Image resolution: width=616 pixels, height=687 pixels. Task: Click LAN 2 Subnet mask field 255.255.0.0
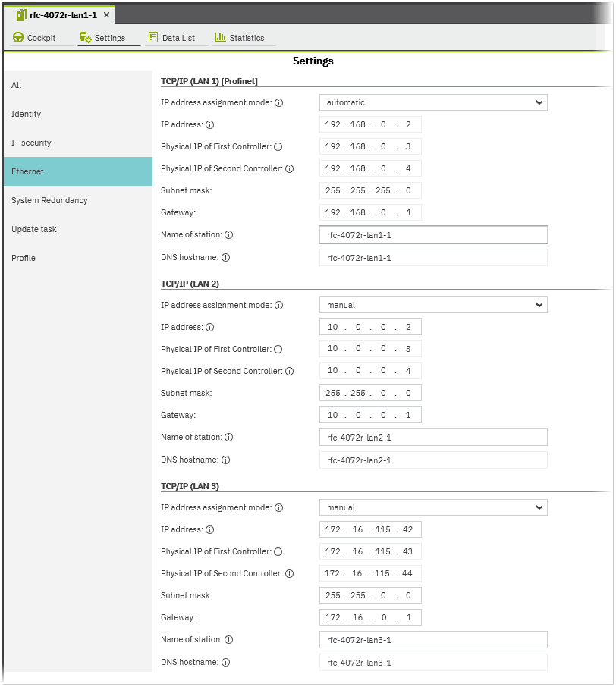pos(370,393)
